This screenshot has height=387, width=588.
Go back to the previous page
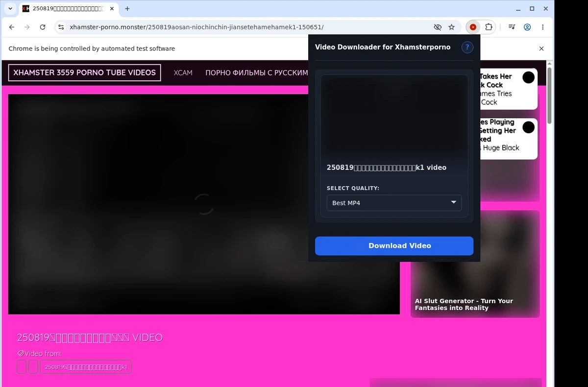pyautogui.click(x=12, y=27)
